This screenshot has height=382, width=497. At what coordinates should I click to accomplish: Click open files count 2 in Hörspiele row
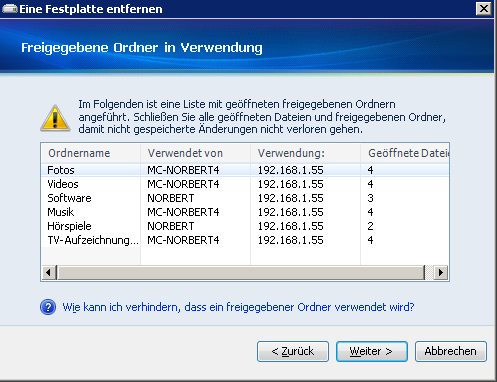(370, 226)
